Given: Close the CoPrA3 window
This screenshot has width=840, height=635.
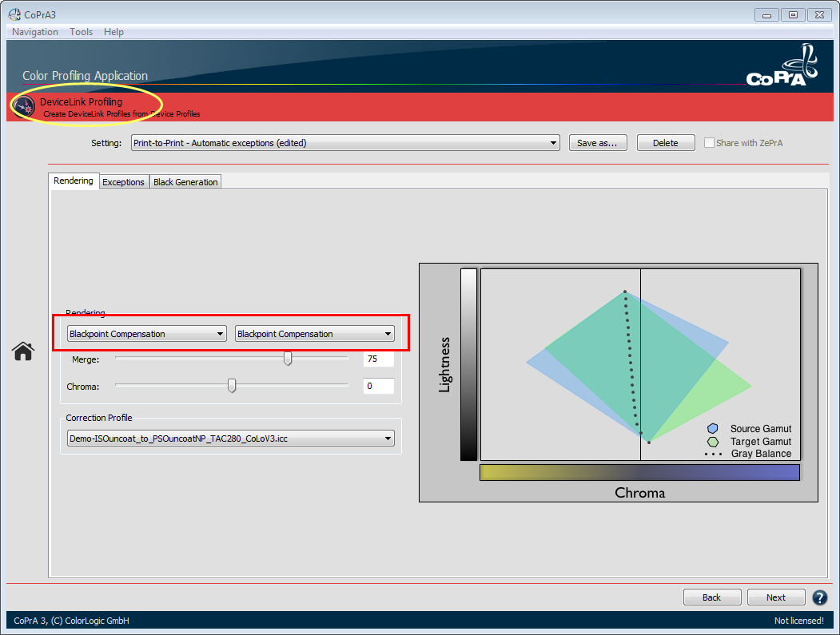Looking at the screenshot, I should coord(820,15).
